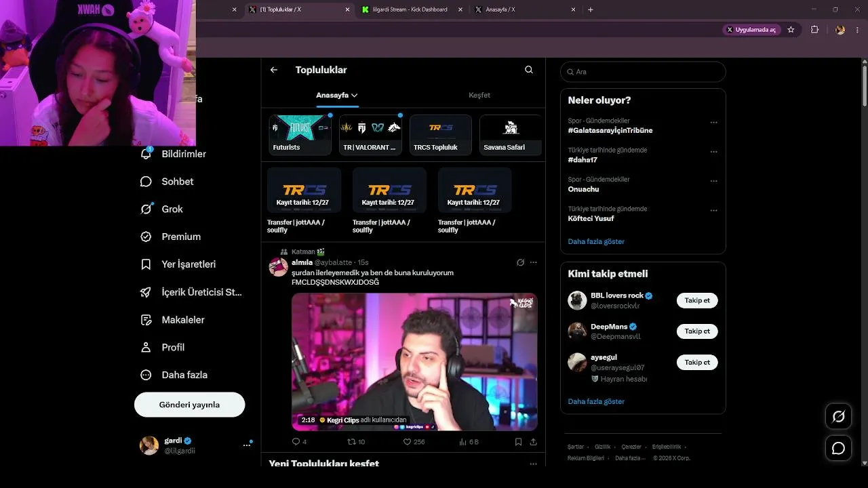Close the Kick Dashboard tab
This screenshot has height=488, width=868.
coord(460,9)
